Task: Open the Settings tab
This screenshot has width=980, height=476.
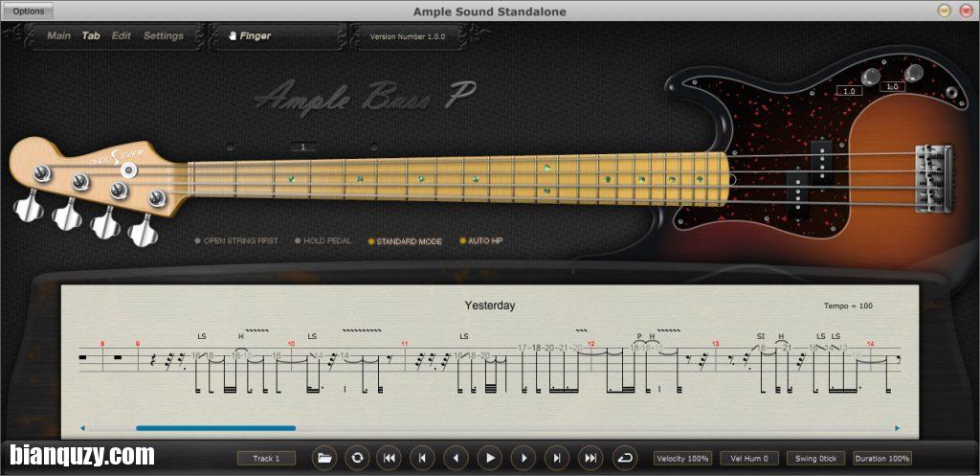Action: (x=163, y=35)
